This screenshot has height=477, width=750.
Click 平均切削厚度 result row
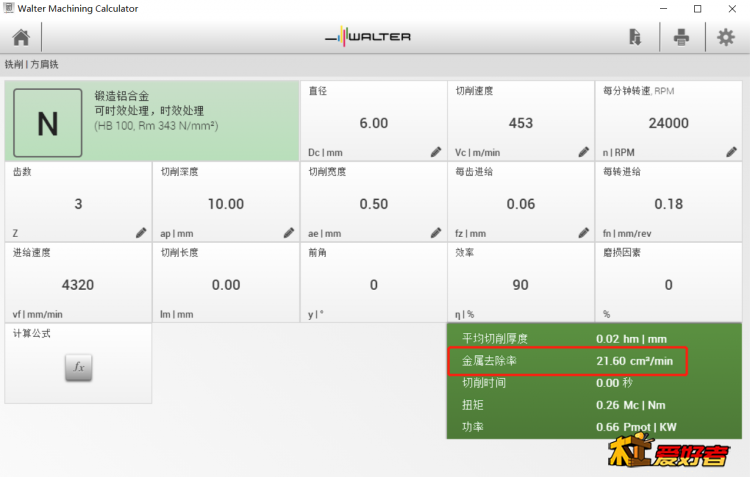[594, 339]
